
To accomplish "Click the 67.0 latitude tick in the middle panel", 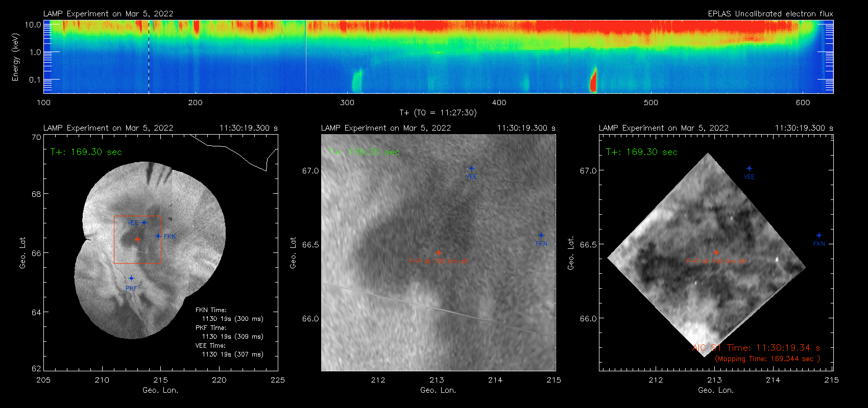I will pyautogui.click(x=310, y=171).
